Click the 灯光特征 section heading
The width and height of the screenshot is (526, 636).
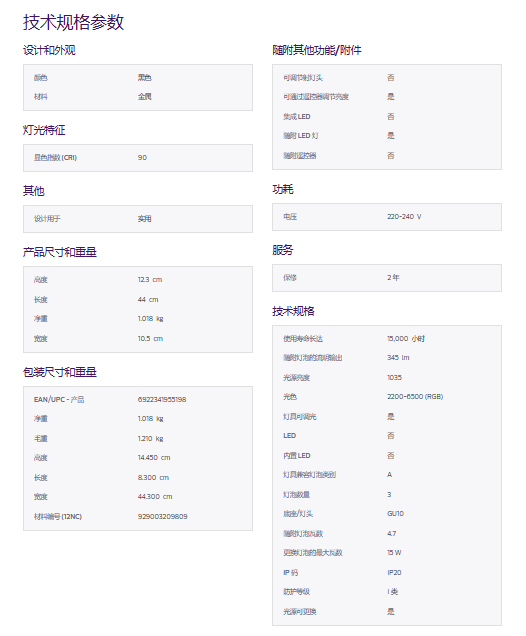pos(44,130)
